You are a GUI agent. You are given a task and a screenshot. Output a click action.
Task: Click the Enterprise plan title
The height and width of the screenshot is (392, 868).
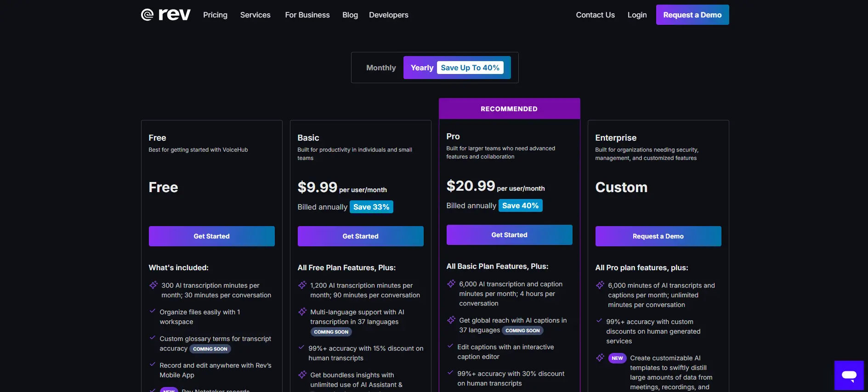coord(616,138)
